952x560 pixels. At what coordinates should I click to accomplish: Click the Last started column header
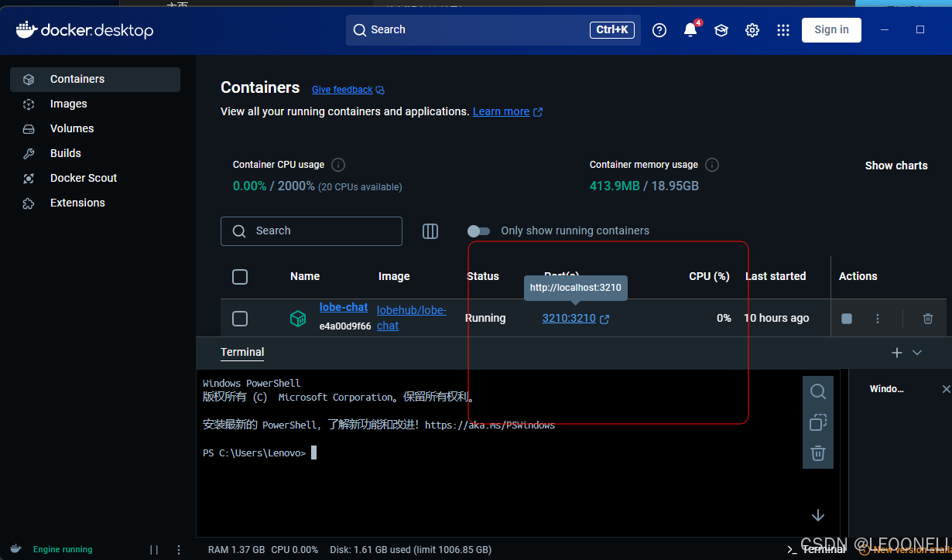click(776, 276)
